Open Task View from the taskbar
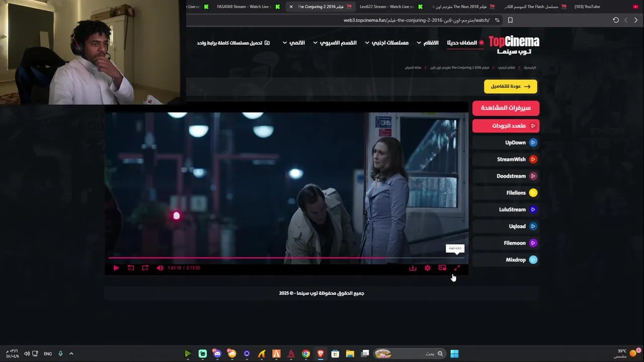Viewport: 644px width, 362px height. pyautogui.click(x=365, y=353)
